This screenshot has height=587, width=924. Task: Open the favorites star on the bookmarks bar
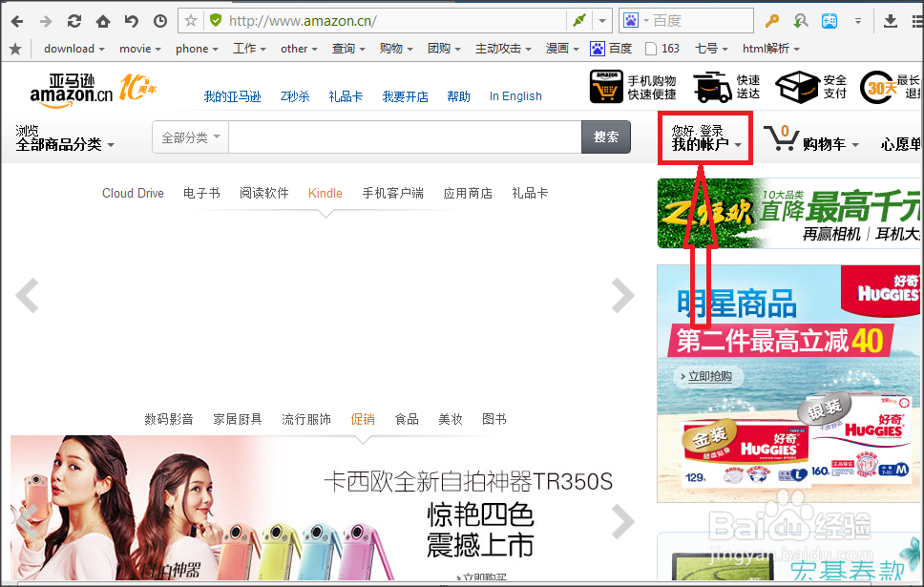click(15, 49)
